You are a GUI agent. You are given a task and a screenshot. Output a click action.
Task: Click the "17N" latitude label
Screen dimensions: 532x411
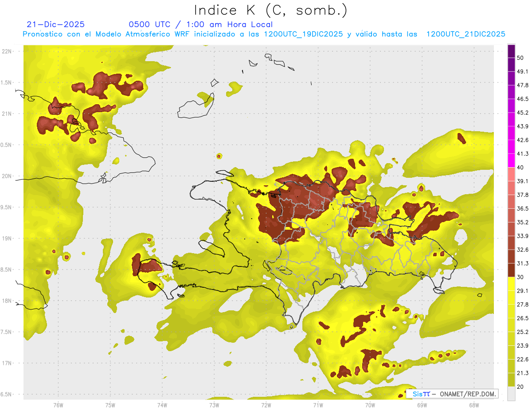point(8,363)
